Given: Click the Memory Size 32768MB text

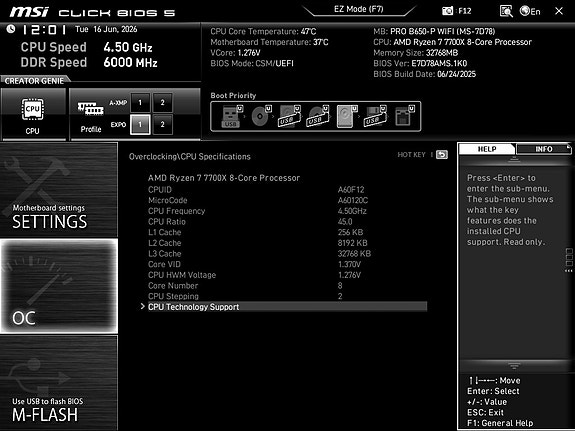Looking at the screenshot, I should tap(415, 53).
